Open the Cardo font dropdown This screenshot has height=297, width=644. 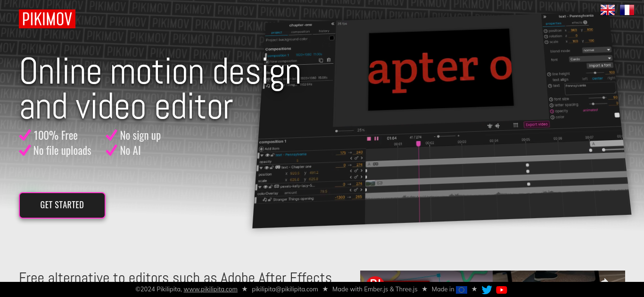click(x=590, y=59)
